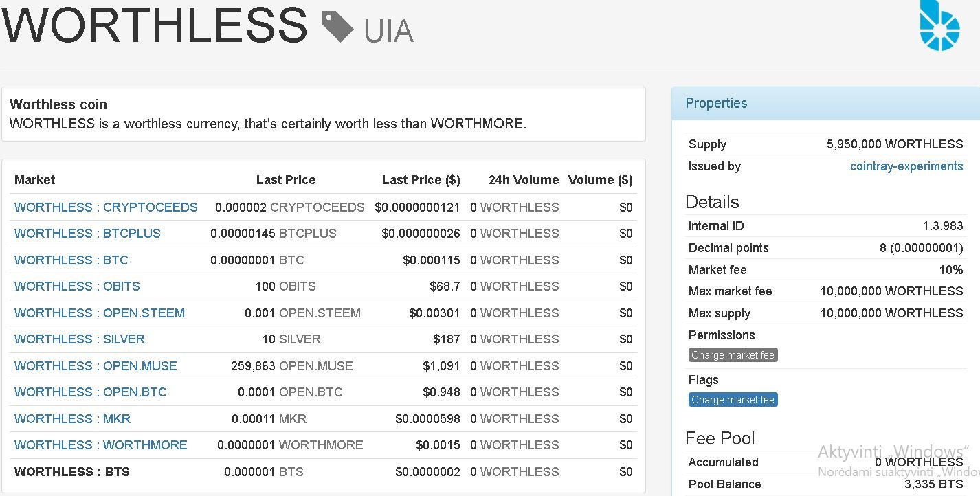Click the dollar price $0.948
The image size is (980, 496).
click(x=441, y=392)
